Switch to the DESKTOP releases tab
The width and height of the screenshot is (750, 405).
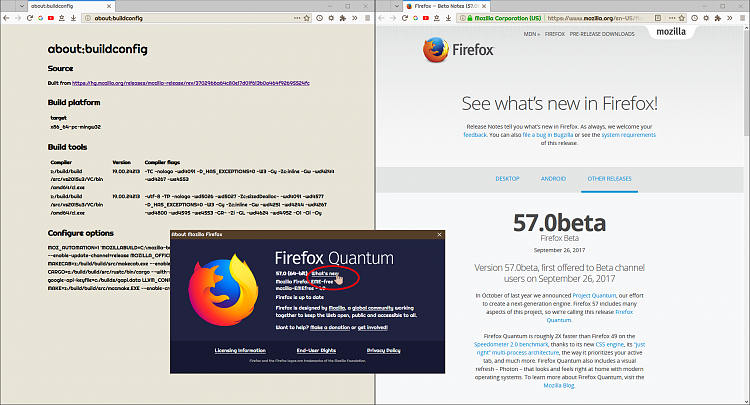tap(507, 179)
